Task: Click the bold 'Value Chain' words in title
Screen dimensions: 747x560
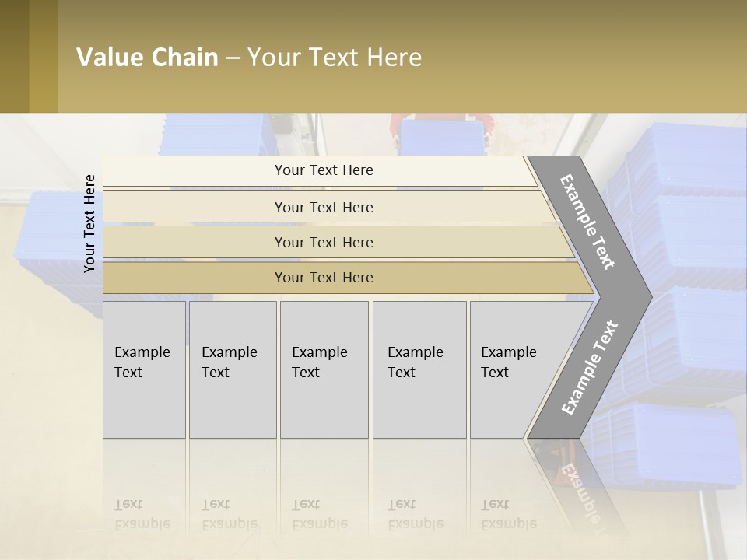Action: point(147,57)
